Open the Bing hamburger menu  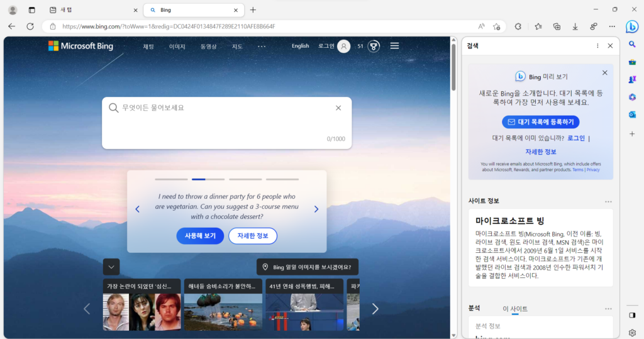[394, 46]
